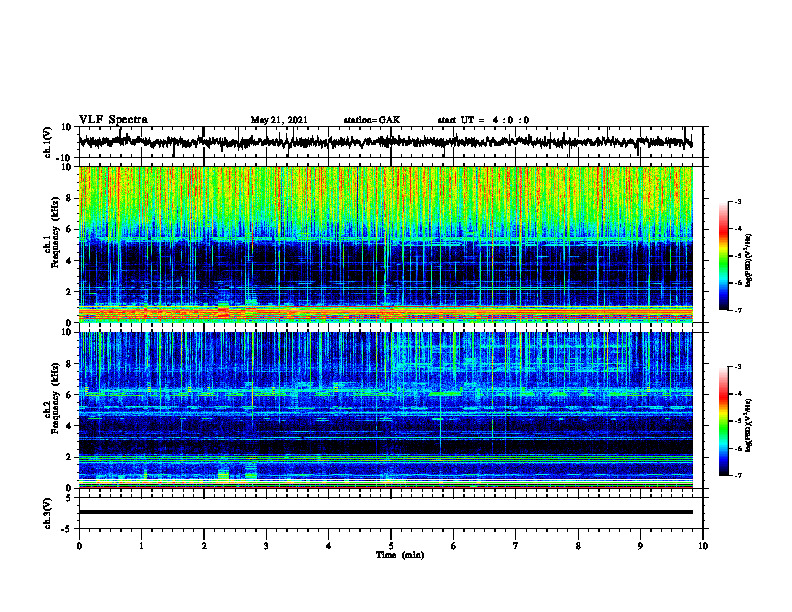Click time axis tick label "1"
Viewport: 792px width, 612px height.
(141, 546)
